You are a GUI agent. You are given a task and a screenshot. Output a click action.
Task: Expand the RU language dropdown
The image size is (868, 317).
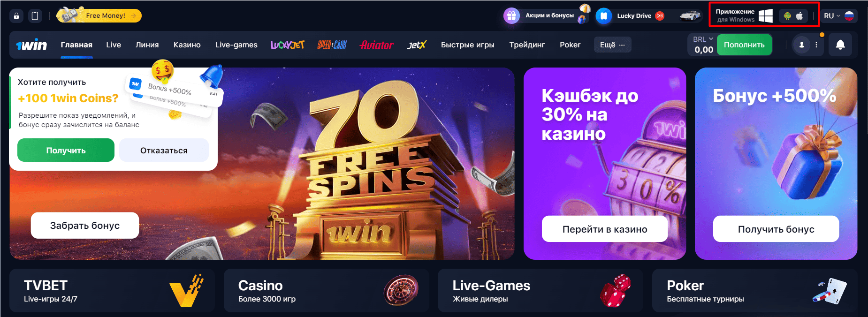pos(839,16)
